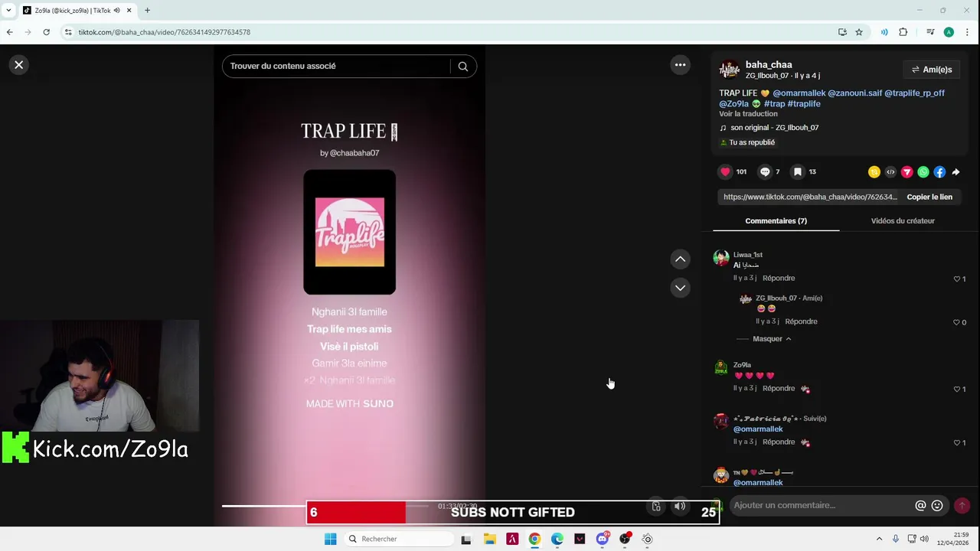This screenshot has width=980, height=551.
Task: Click the Traplife album cover in the video
Action: (x=350, y=232)
